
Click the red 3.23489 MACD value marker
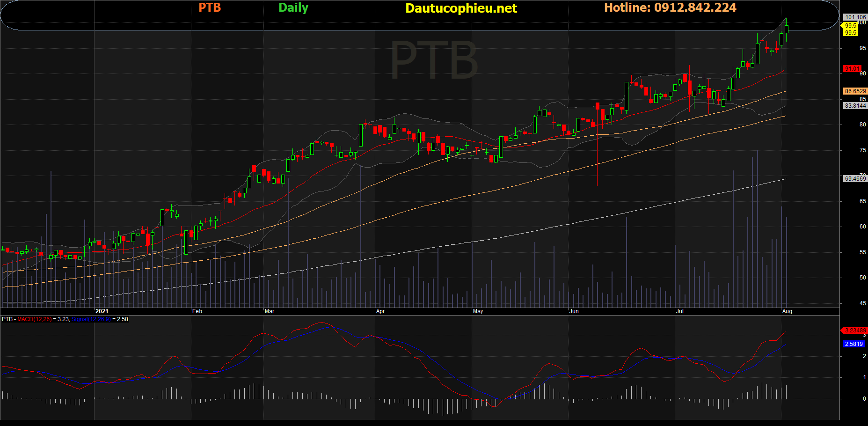tap(854, 331)
